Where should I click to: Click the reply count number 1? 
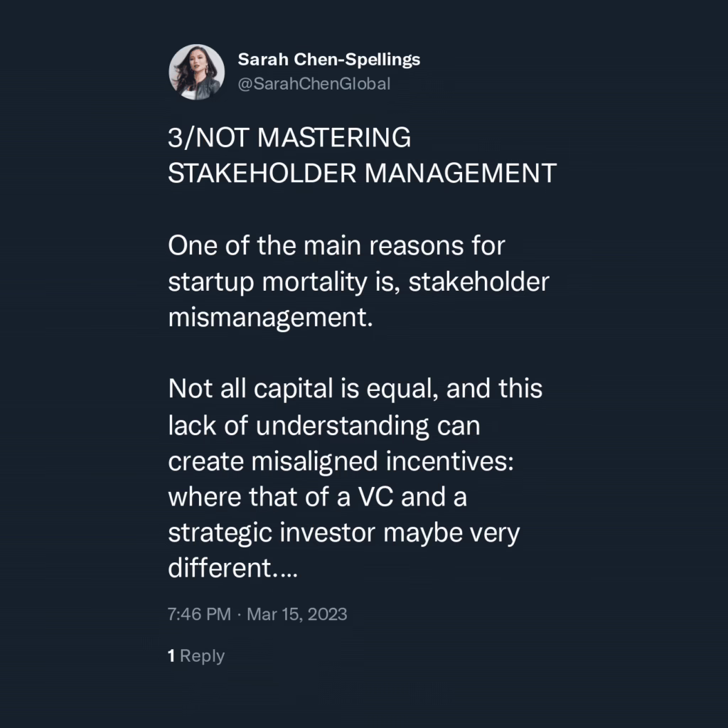[x=171, y=655]
